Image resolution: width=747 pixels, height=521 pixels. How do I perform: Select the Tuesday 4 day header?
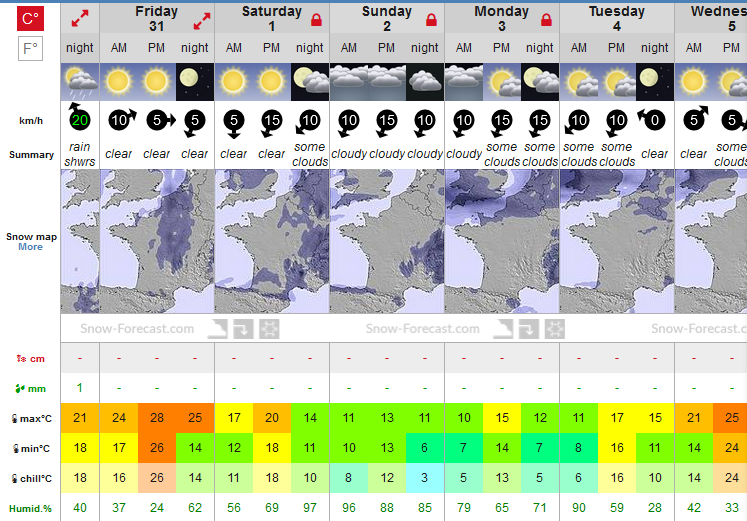[617, 18]
